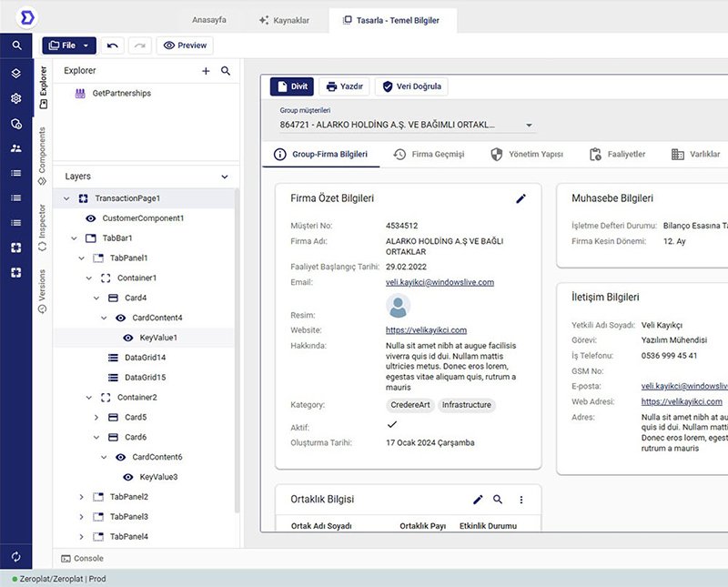
Task: Expand the TabPanel2 tree node
Action: (81, 497)
